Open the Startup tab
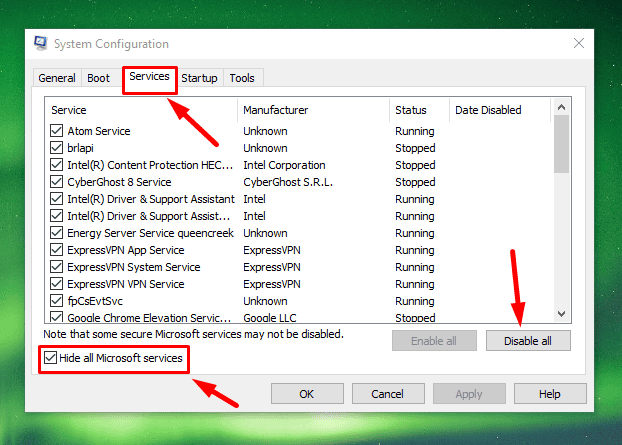Viewport: 622px width, 445px height. pos(200,78)
